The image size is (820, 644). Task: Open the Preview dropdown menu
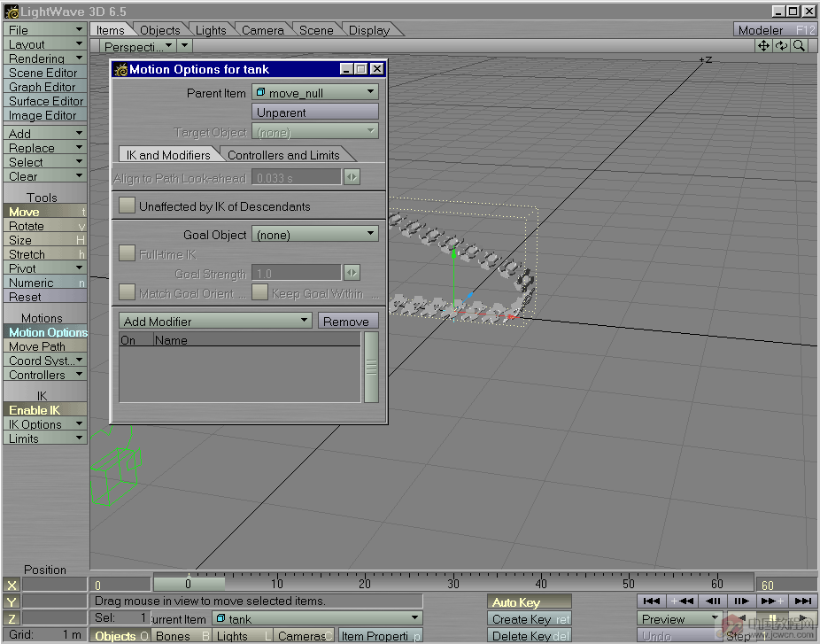coord(680,619)
